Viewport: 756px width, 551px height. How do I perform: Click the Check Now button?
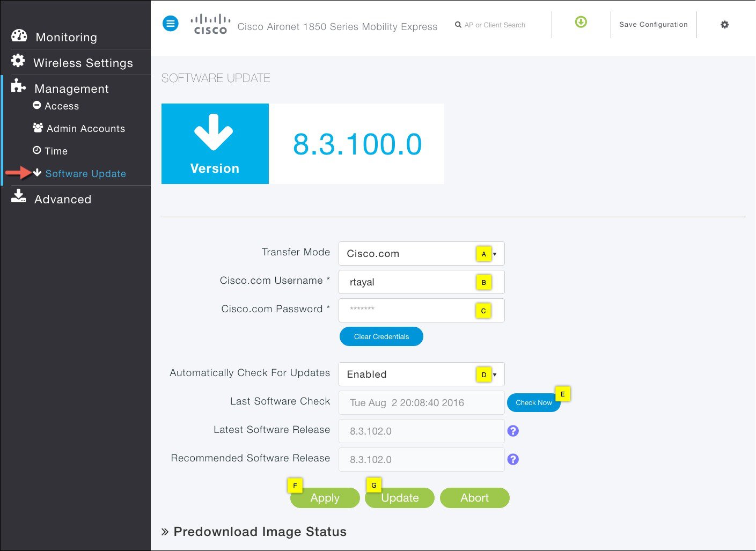pos(534,402)
